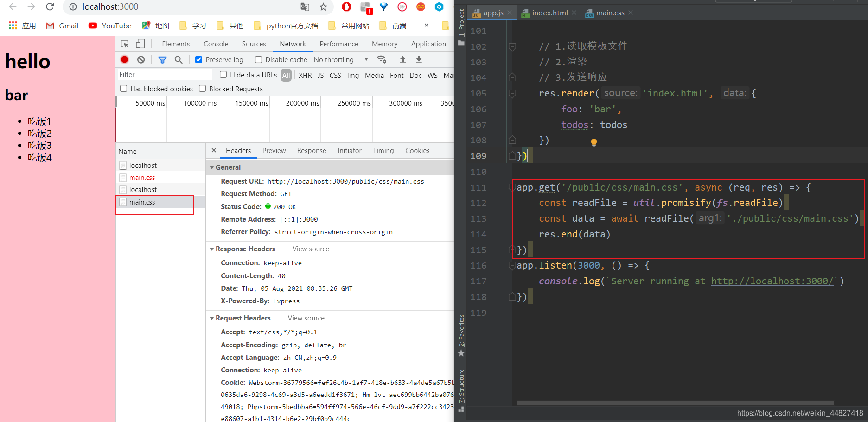Open the Structure tool window
Image resolution: width=868 pixels, height=422 pixels.
click(461, 390)
